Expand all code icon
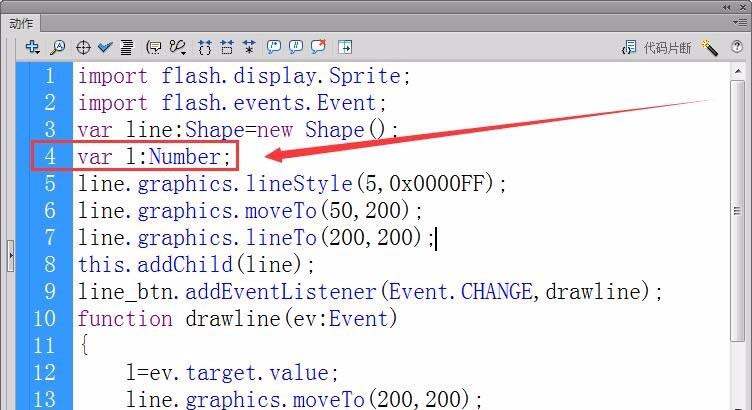This screenshot has height=410, width=752. pyautogui.click(x=249, y=47)
